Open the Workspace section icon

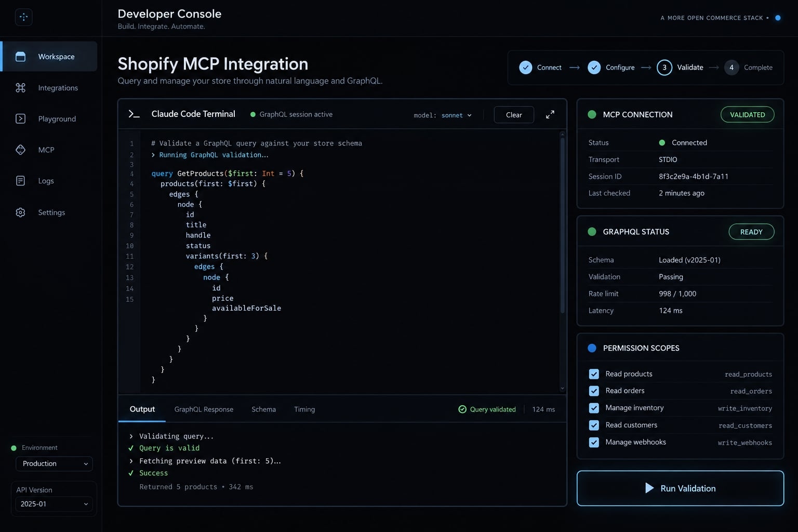pyautogui.click(x=21, y=57)
